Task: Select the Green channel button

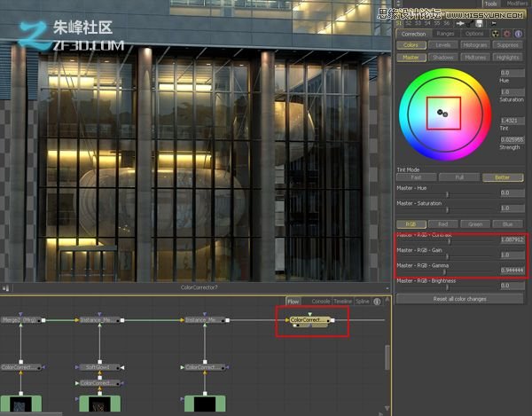Action: (x=475, y=224)
